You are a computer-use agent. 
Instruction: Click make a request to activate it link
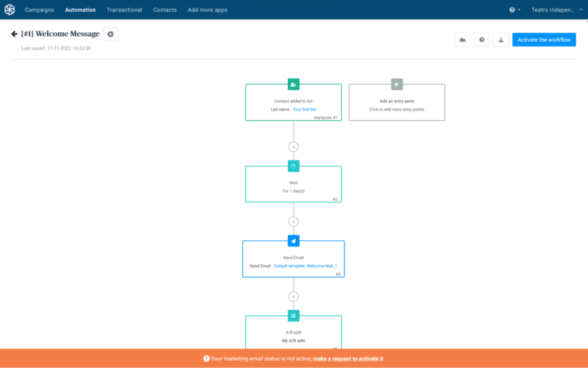[347, 358]
